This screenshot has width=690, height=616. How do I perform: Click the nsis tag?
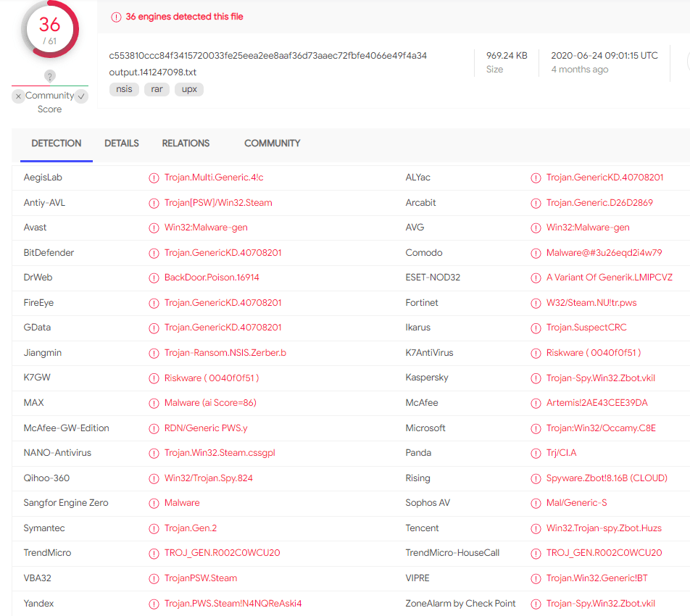124,89
